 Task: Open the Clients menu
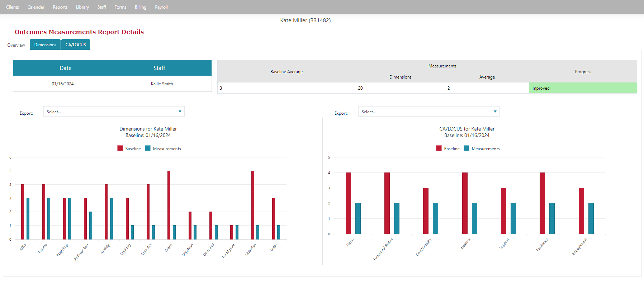[13, 7]
